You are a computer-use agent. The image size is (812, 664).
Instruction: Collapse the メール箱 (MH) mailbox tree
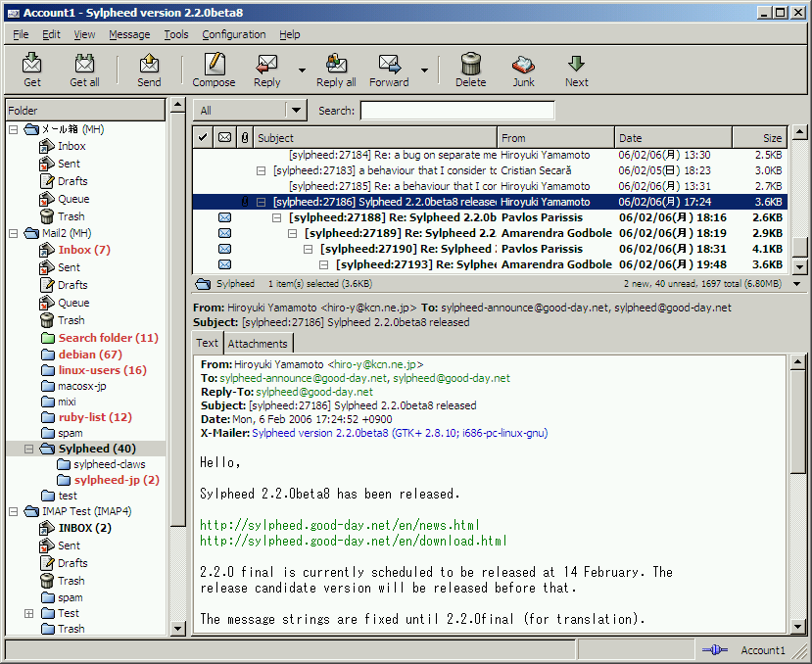click(x=14, y=129)
